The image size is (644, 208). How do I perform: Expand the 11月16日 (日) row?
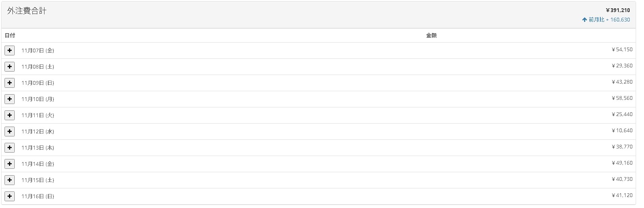click(x=10, y=196)
